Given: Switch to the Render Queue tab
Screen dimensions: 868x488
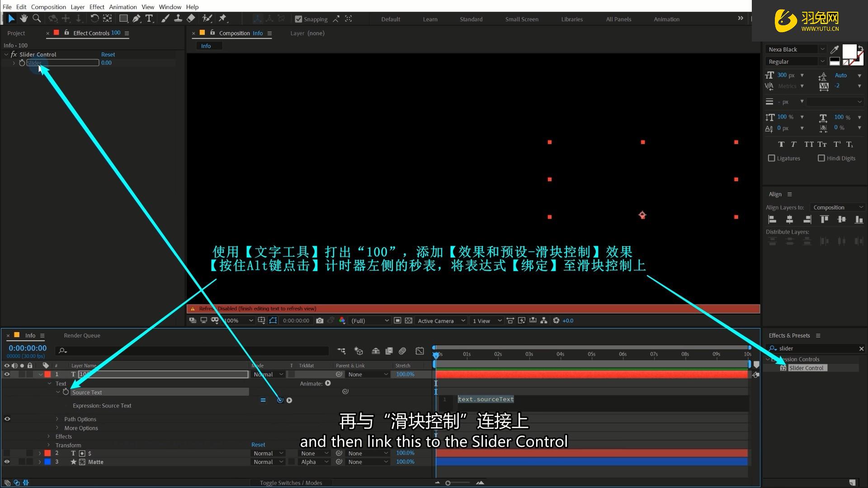Looking at the screenshot, I should [x=82, y=335].
